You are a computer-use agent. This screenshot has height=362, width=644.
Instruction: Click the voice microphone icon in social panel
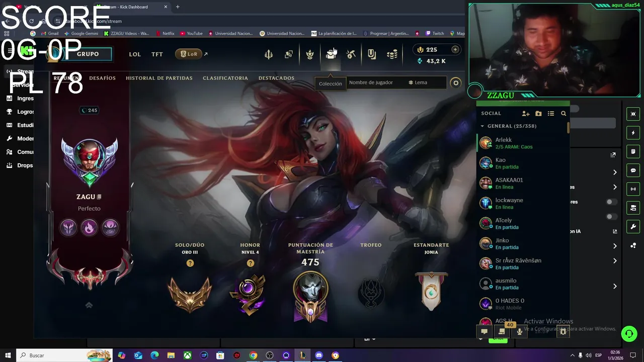[x=520, y=331]
